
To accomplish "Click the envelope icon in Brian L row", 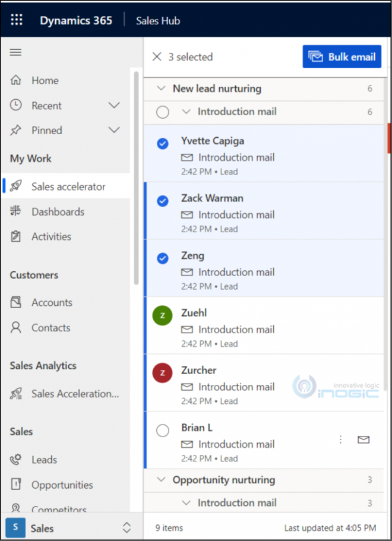I will click(363, 439).
